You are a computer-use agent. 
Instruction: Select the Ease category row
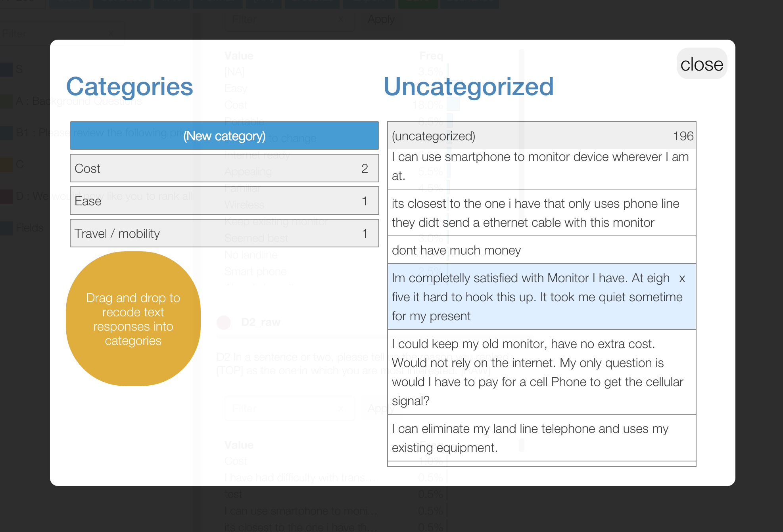pyautogui.click(x=224, y=201)
